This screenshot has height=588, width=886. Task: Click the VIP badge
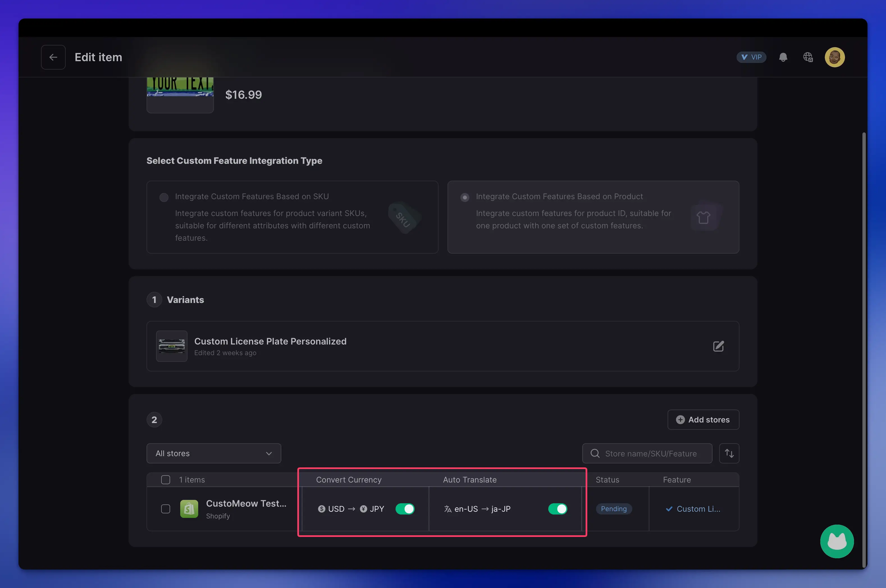[x=751, y=57]
